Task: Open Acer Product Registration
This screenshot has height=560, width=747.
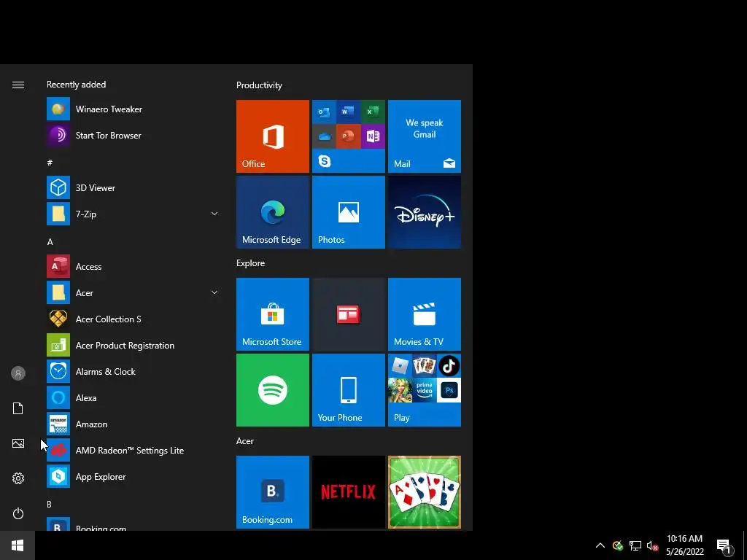Action: coord(133,345)
